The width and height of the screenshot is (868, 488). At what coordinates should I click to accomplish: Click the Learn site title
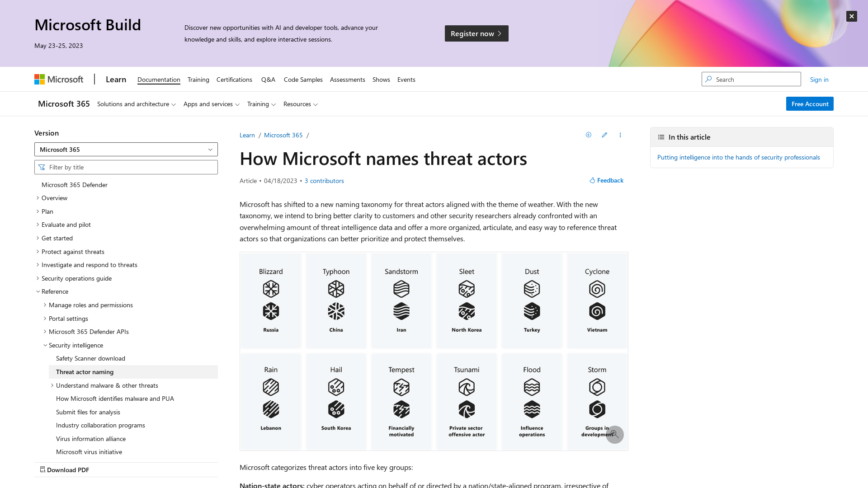tap(116, 80)
